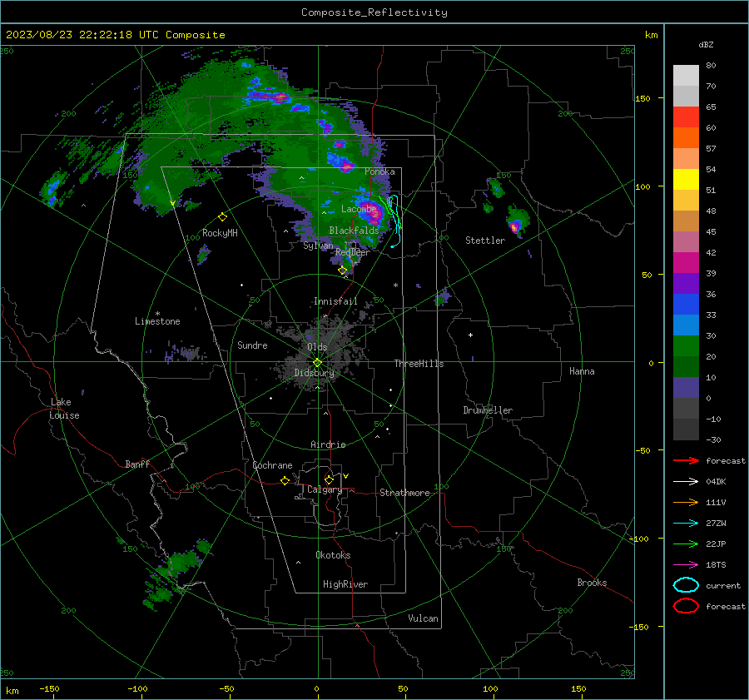Click the yellow diamond marker south of RedDeer
Viewport: 749px width, 700px height.
[343, 271]
